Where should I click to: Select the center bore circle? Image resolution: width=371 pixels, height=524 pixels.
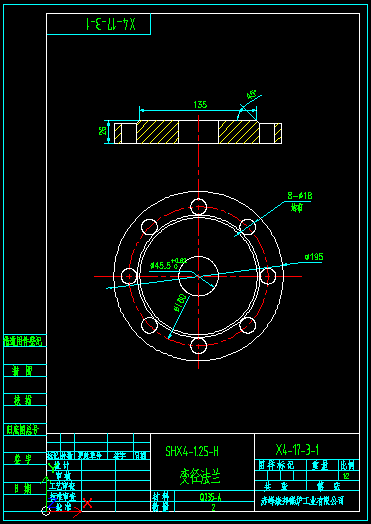[199, 276]
